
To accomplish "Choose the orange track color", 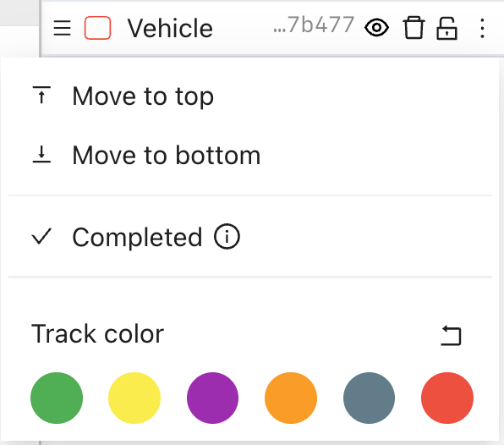I will (291, 398).
